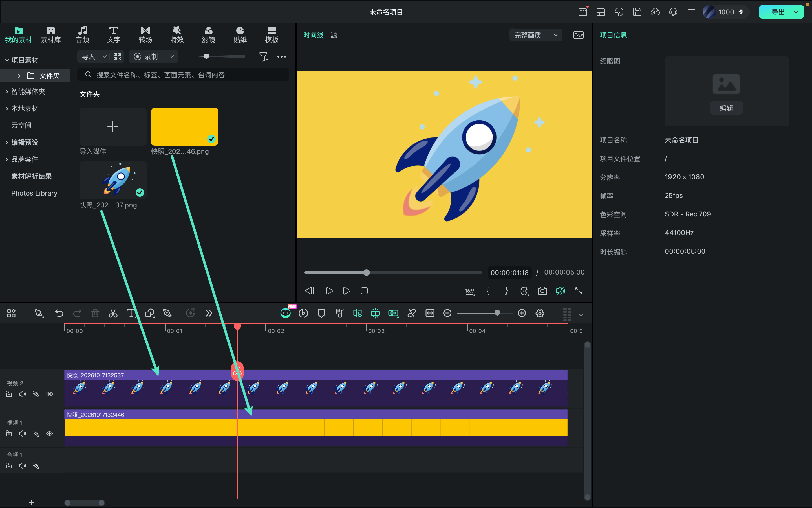
Task: Click the delete trash icon in timeline toolbar
Action: pos(95,314)
